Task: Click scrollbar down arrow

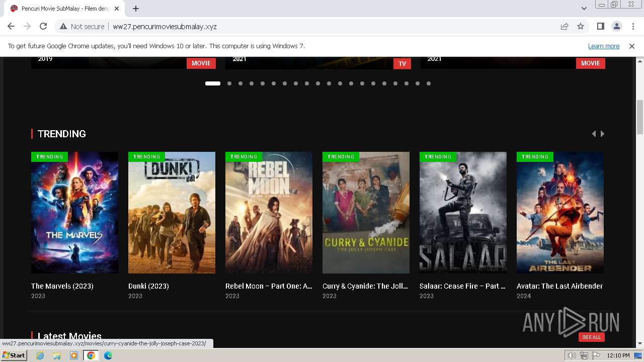Action: click(x=640, y=344)
